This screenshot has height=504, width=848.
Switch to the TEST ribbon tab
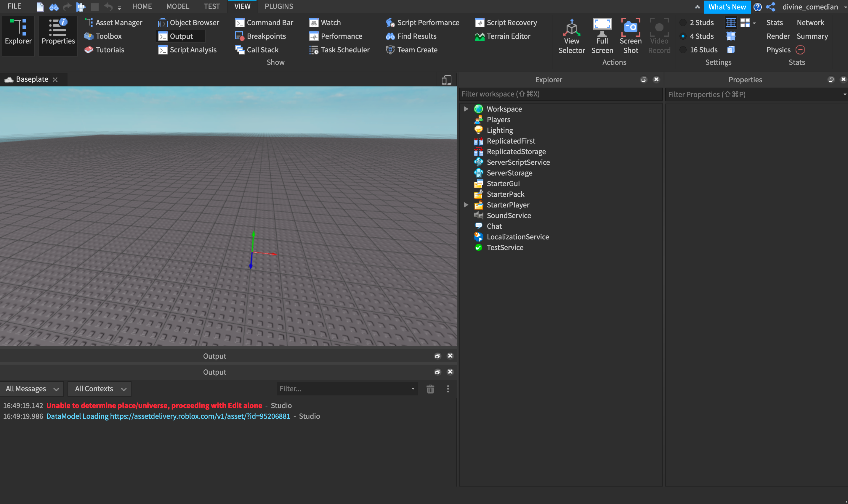(x=211, y=6)
